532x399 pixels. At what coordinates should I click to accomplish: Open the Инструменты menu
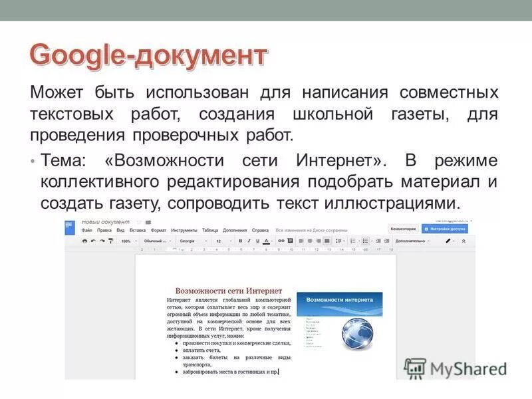pos(184,230)
